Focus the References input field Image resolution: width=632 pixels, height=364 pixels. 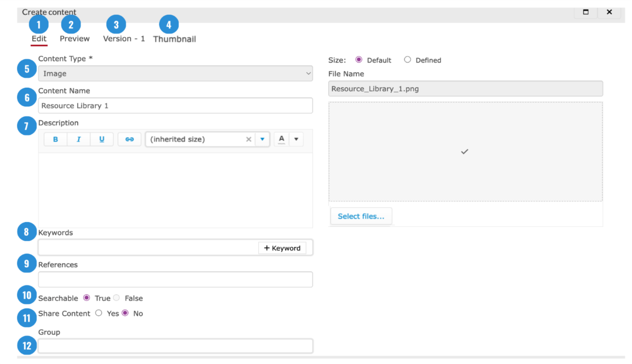(175, 280)
